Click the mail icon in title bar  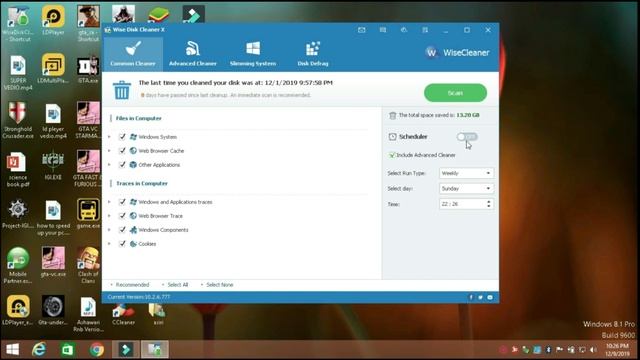point(362,30)
